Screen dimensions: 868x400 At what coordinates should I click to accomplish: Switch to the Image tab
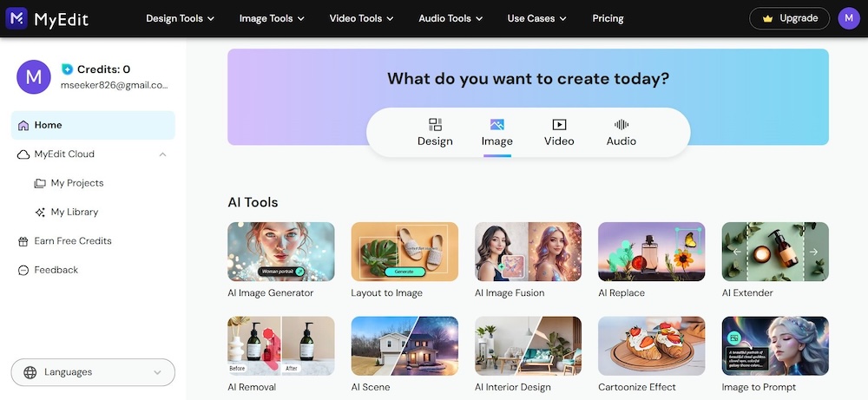pos(497,132)
